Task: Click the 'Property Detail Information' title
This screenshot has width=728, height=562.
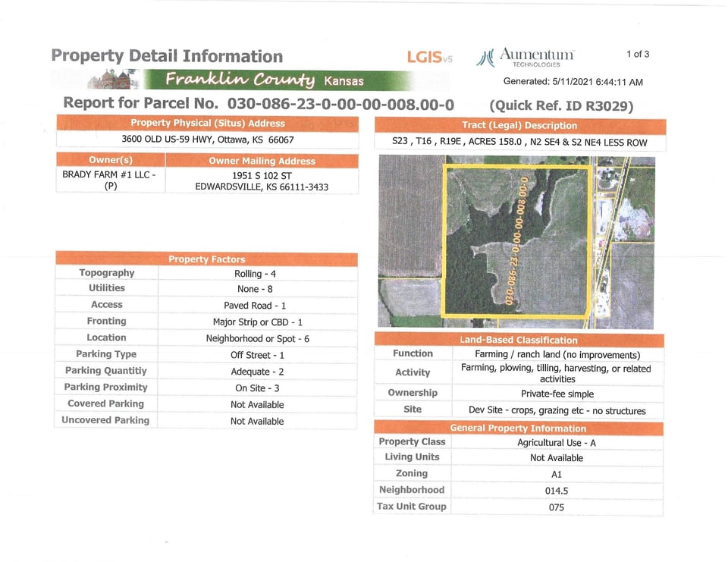Action: coord(167,55)
